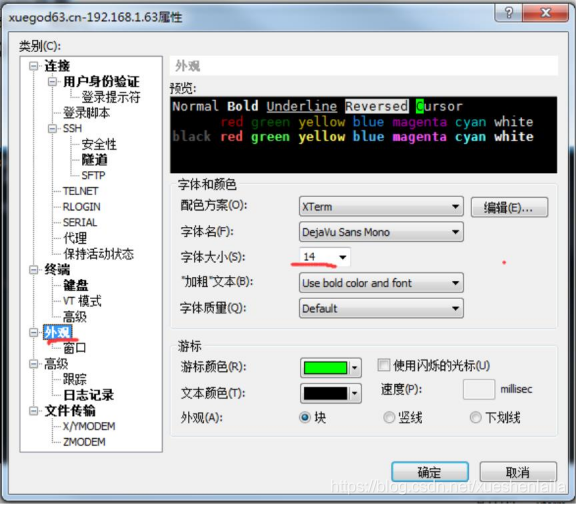
Task: Select 窗口 under 外观
Action: coord(75,348)
